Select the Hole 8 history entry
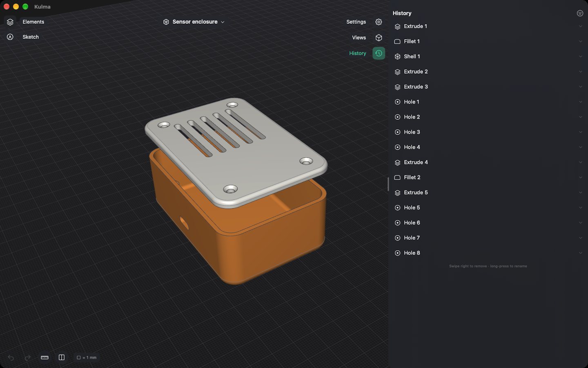The image size is (588, 368). (x=488, y=253)
